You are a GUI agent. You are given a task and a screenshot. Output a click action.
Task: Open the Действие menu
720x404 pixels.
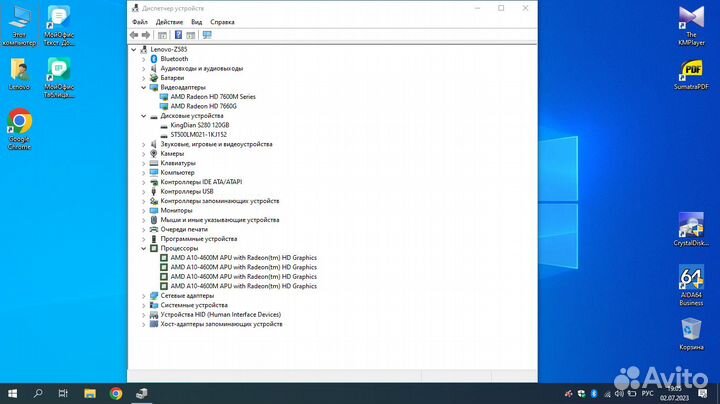169,22
